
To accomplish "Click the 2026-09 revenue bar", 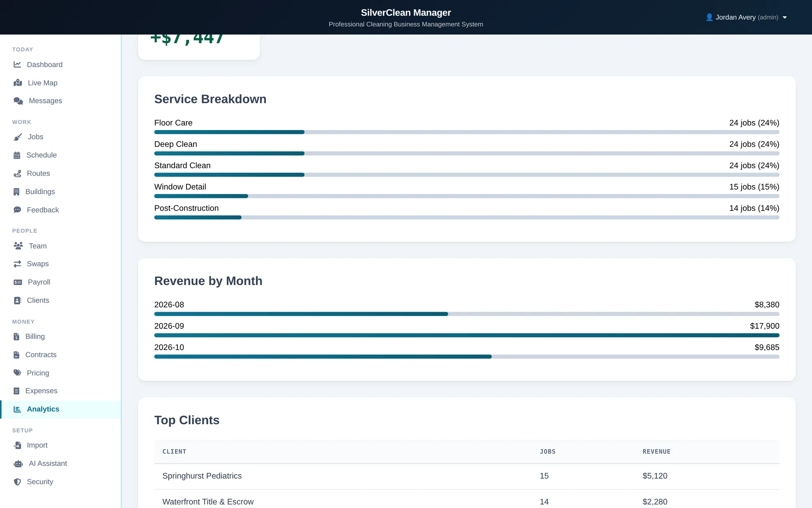I will (467, 335).
